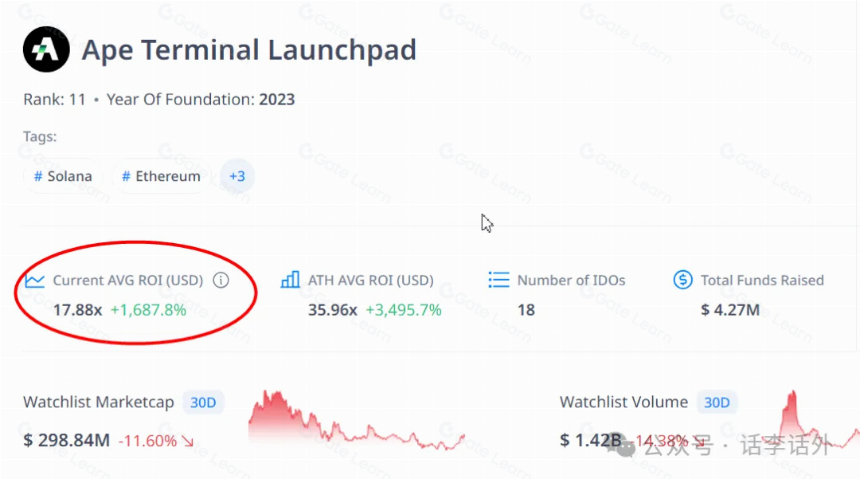Viewport: 860px width, 479px height.
Task: Click the +3,495.7% percentage
Action: [x=404, y=310]
